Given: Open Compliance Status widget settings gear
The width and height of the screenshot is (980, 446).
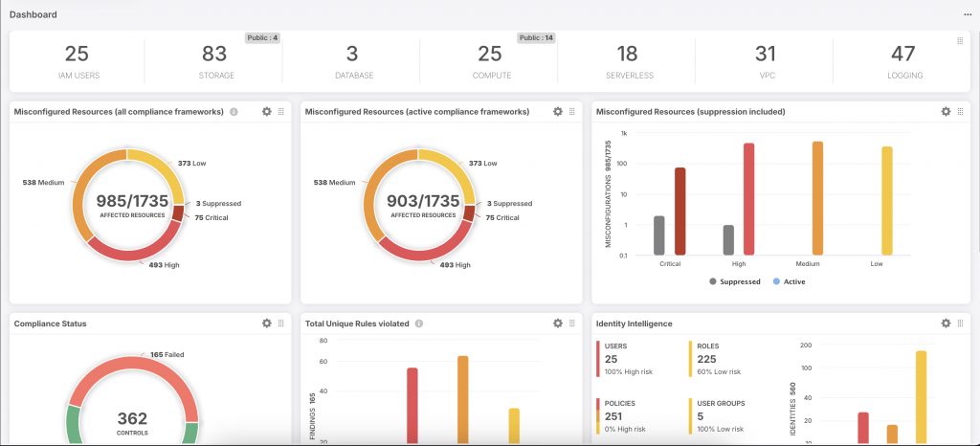Looking at the screenshot, I should click(x=267, y=323).
